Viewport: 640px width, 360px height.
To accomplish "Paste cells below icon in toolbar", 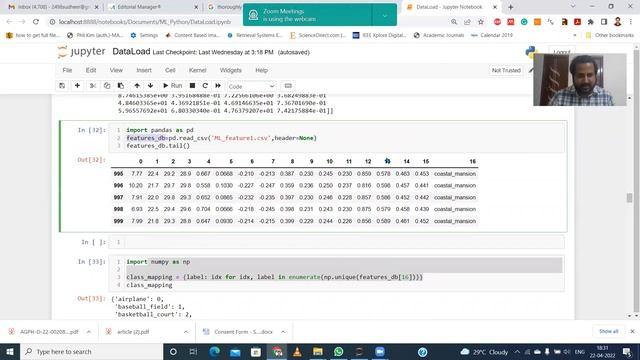I will [121, 86].
